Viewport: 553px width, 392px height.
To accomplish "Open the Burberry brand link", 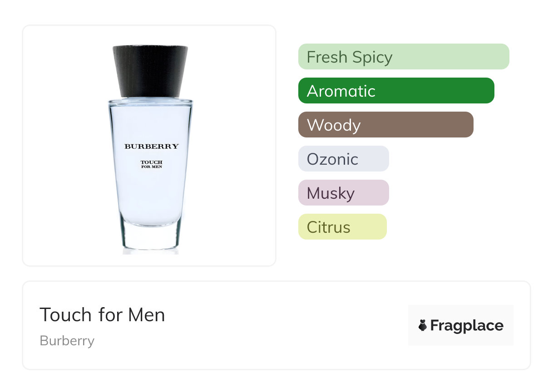I will click(67, 341).
